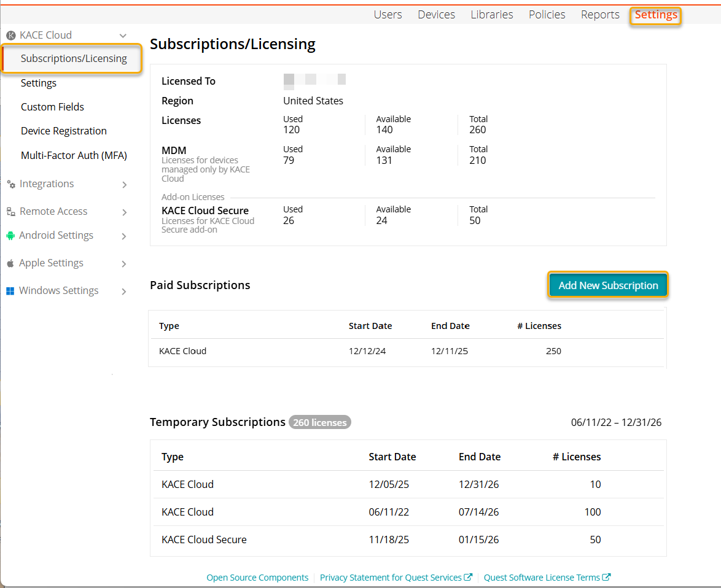Click the KACE Cloud logo icon
Image resolution: width=721 pixels, height=588 pixels.
click(x=10, y=36)
